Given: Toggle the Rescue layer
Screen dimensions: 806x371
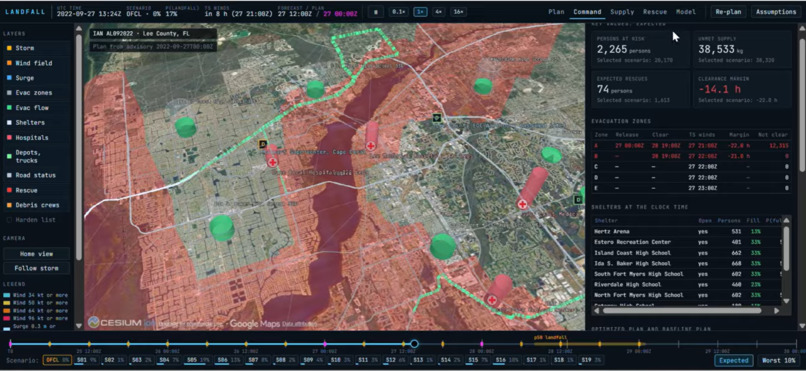Looking at the screenshot, I should (36, 190).
